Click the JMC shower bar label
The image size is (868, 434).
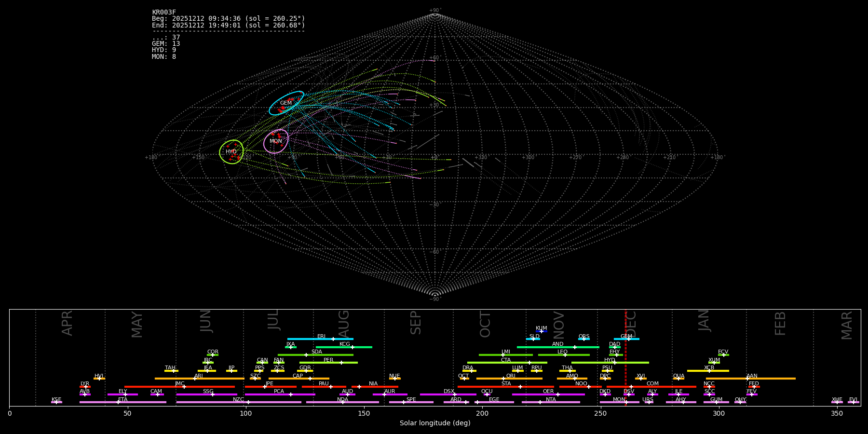click(179, 384)
